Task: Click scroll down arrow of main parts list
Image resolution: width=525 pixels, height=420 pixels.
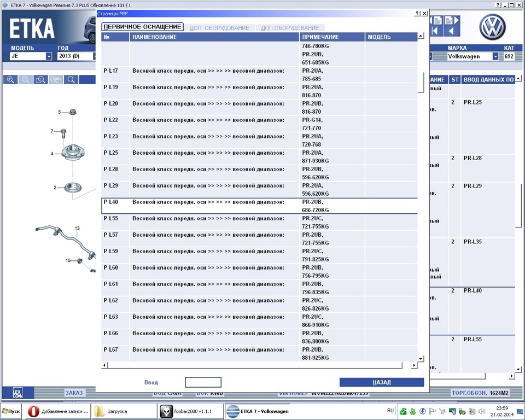Action: [x=518, y=370]
